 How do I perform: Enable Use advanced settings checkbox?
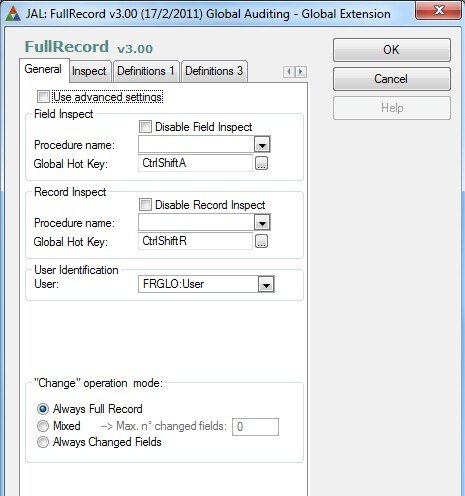(43, 97)
